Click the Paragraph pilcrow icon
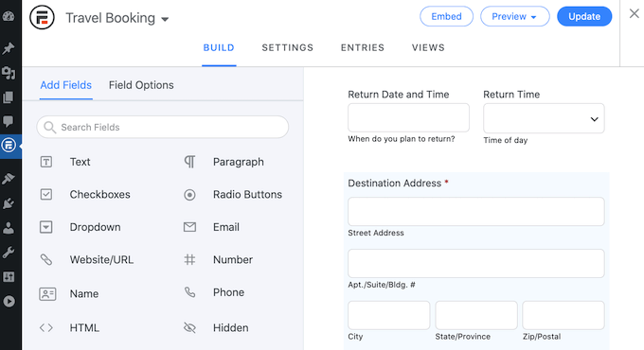 (x=189, y=162)
